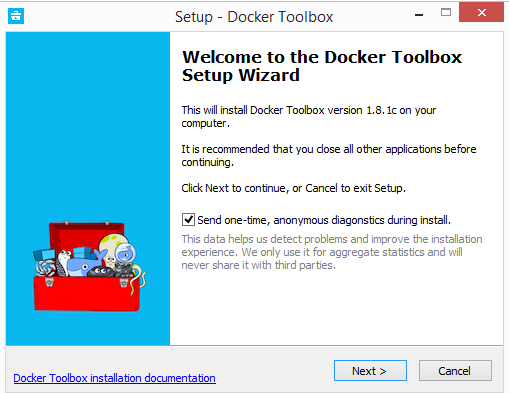This screenshot has height=393, width=509.
Task: Uncheck the anonymous diagnostics checkbox
Action: click(x=188, y=220)
